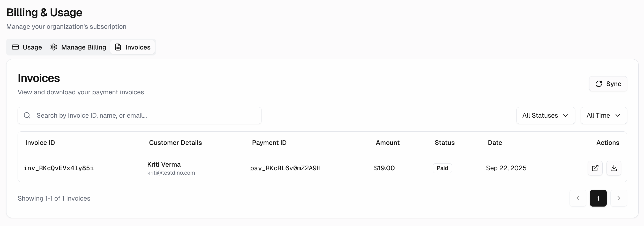This screenshot has width=644, height=226.
Task: Click payment ID pay_RKcRL6v0mZ2A9H
Action: 285,168
